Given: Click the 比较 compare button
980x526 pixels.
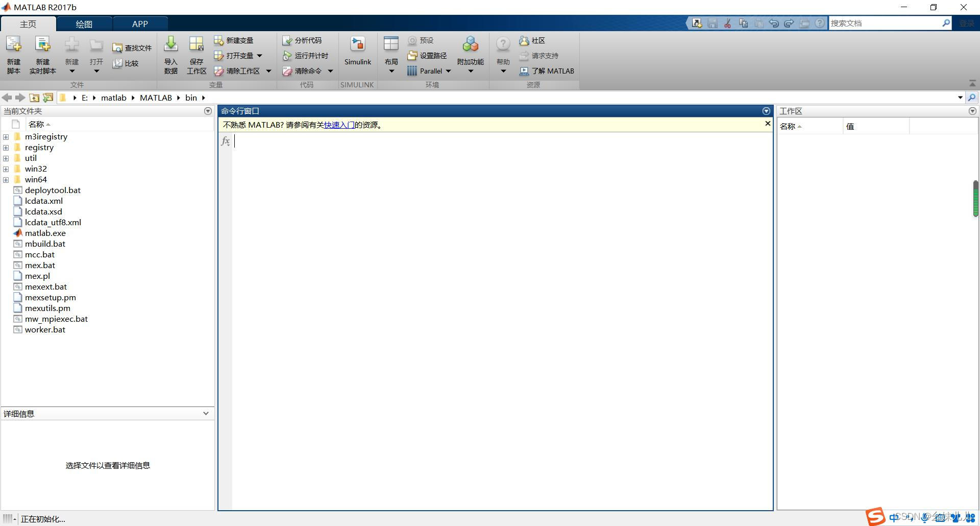Looking at the screenshot, I should coord(126,63).
